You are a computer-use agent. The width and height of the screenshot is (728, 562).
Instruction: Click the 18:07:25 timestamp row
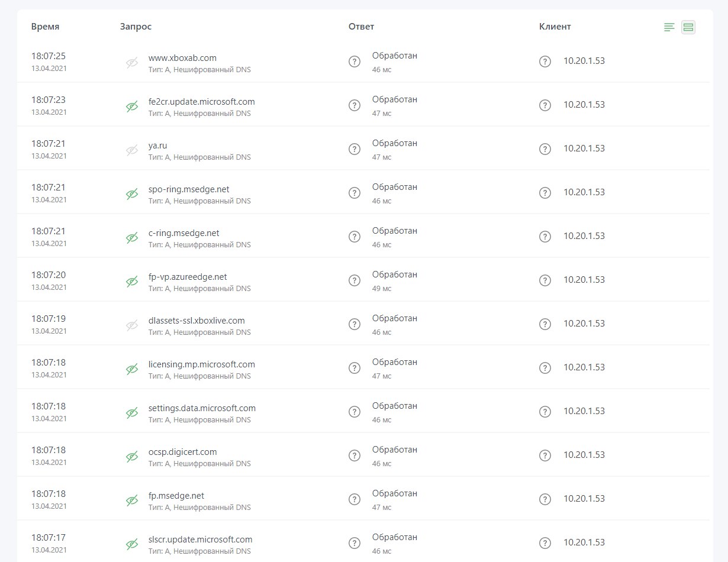49,56
